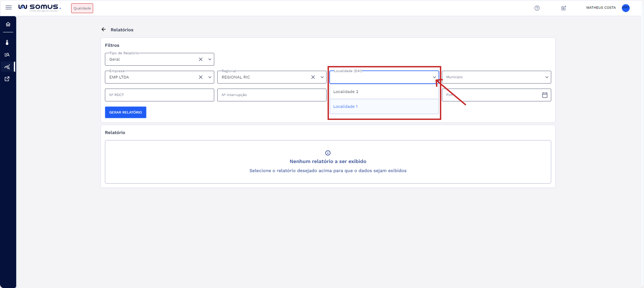Expand the Município dropdown
Screen dimensions: 644x288
click(547, 77)
